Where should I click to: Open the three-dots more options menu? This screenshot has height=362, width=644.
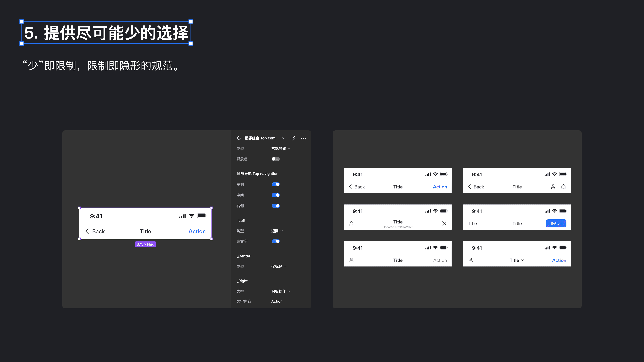point(304,138)
